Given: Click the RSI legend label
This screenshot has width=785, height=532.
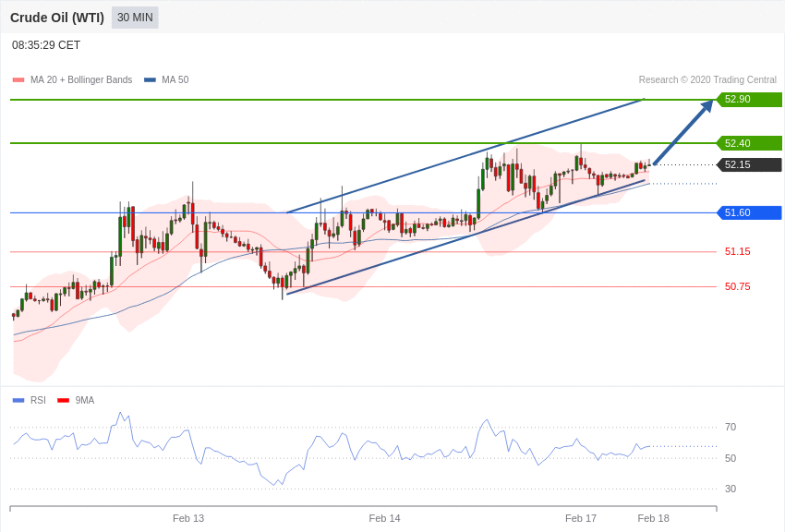Looking at the screenshot, I should click(38, 400).
